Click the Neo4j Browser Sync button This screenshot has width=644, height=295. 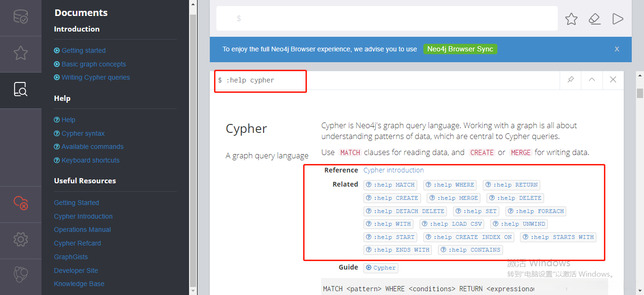point(460,49)
